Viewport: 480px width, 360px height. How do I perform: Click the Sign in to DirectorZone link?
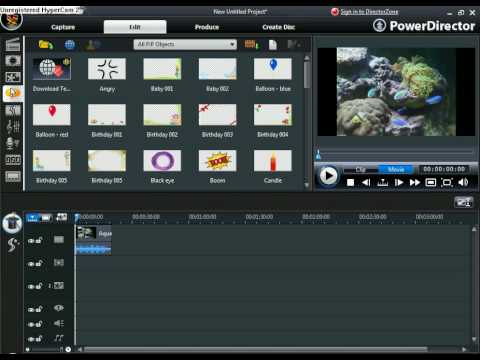point(369,12)
